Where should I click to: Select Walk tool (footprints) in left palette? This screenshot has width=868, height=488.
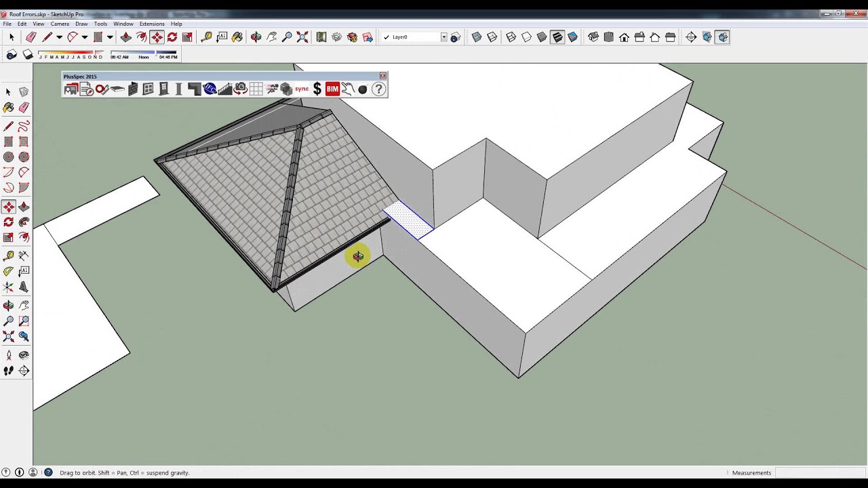point(8,371)
